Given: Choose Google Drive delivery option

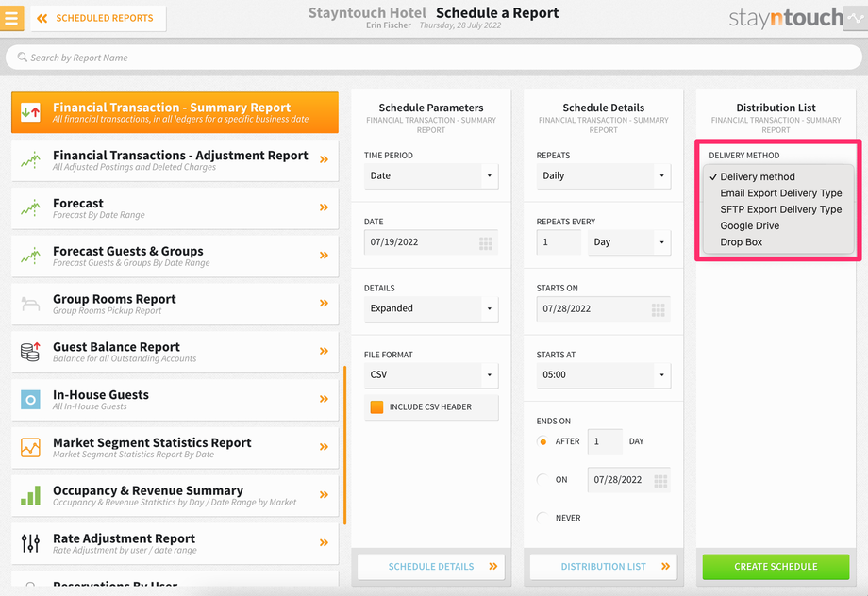Looking at the screenshot, I should 778,225.
